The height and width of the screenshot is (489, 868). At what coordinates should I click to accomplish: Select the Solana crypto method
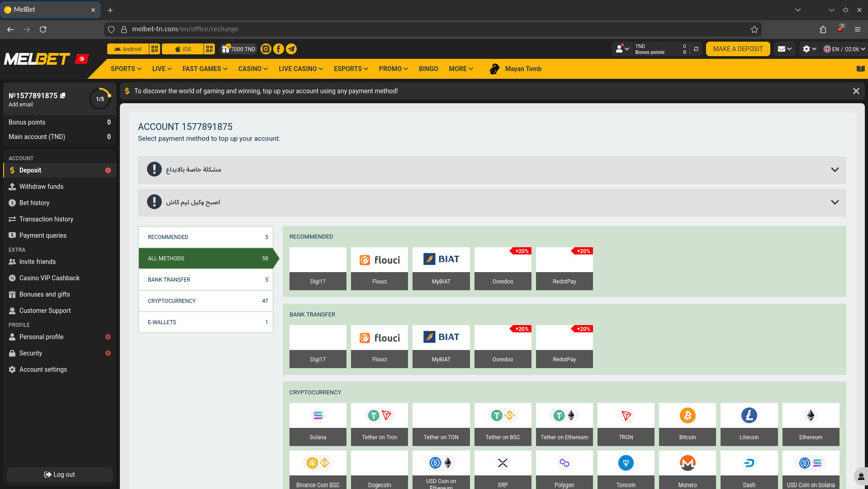pos(318,424)
